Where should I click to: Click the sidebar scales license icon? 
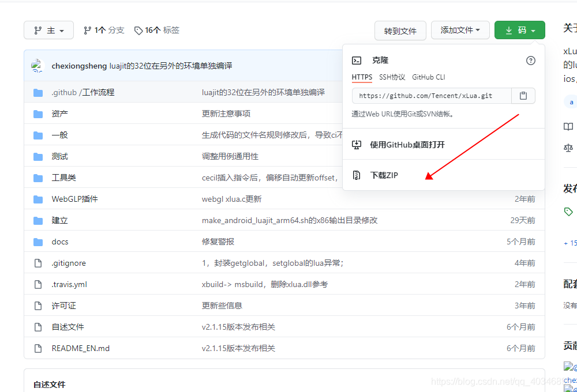[x=568, y=148]
